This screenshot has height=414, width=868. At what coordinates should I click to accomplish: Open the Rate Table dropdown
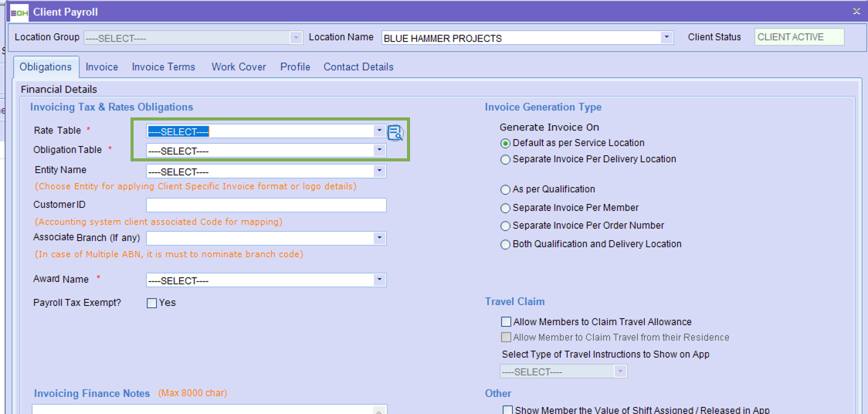(x=379, y=131)
